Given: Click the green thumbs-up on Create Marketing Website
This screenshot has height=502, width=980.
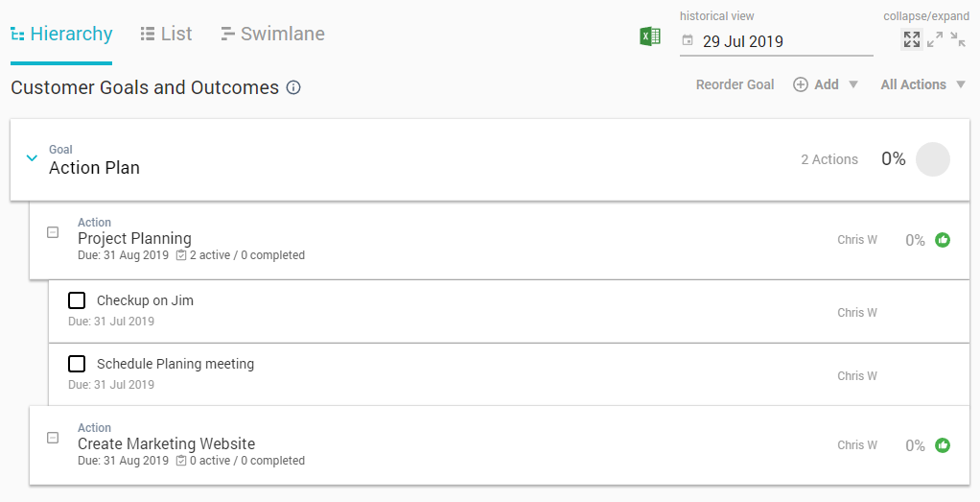Looking at the screenshot, I should tap(943, 445).
